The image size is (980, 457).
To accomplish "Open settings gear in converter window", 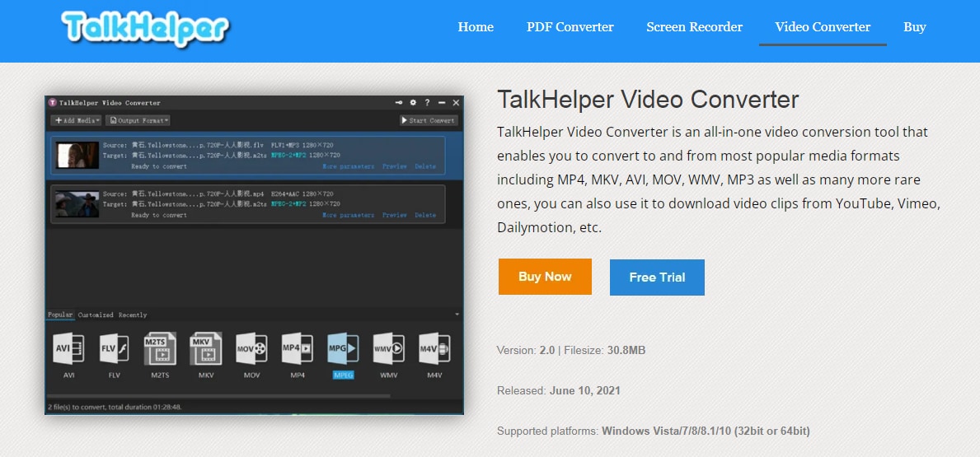I will click(413, 102).
